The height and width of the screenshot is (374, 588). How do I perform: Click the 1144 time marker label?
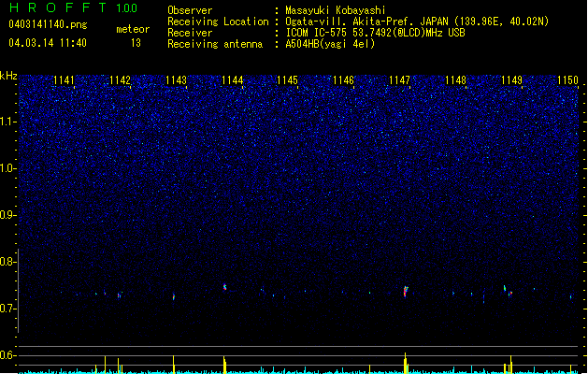click(x=232, y=80)
